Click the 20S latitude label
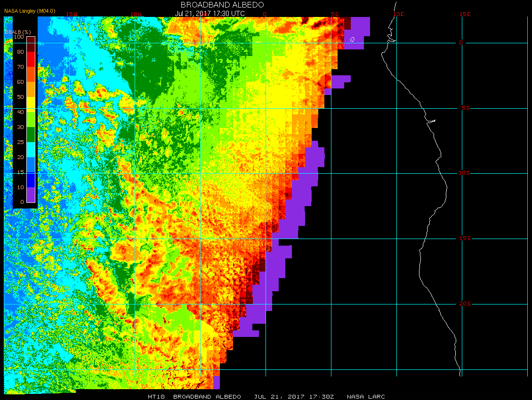532x400 pixels. (465, 304)
